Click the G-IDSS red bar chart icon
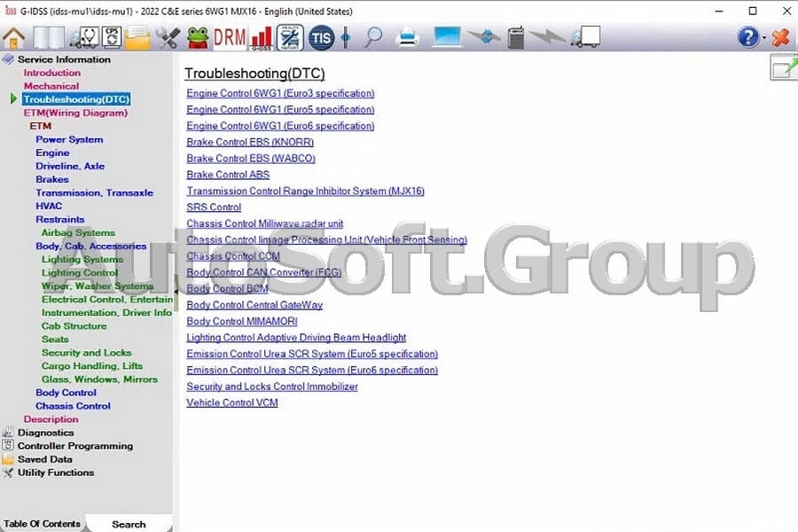798x532 pixels. click(262, 38)
